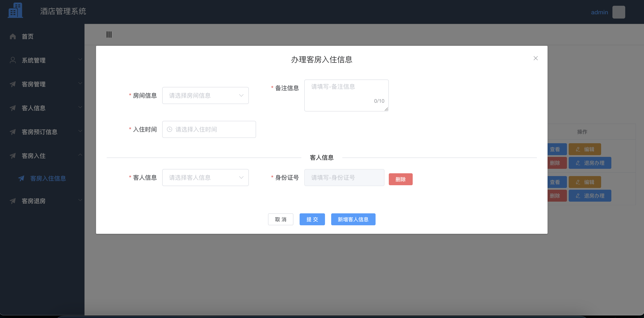Click the 操作 column header
This screenshot has height=318, width=644.
582,132
